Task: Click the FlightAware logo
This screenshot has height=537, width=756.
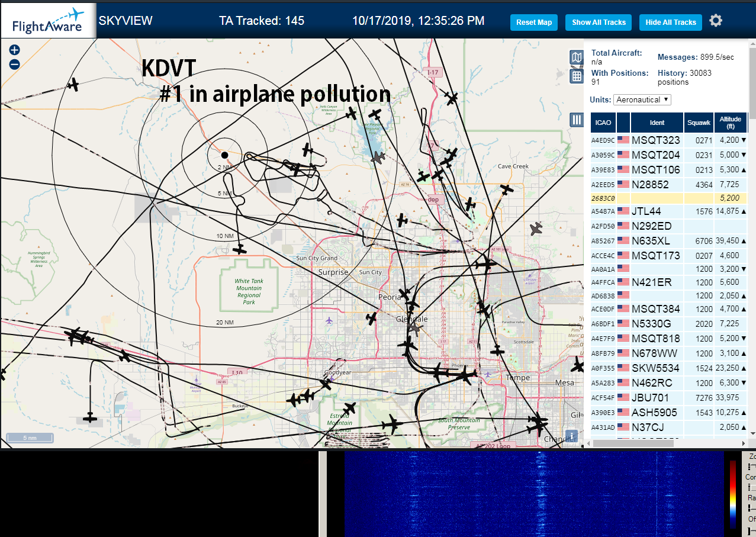Action: 48,20
